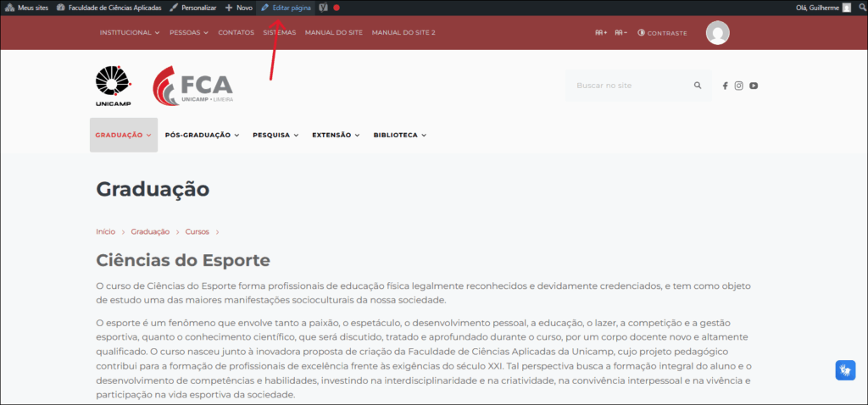The image size is (868, 405).
Task: Click the Yoast SEO icon in admin bar
Action: pyautogui.click(x=323, y=8)
